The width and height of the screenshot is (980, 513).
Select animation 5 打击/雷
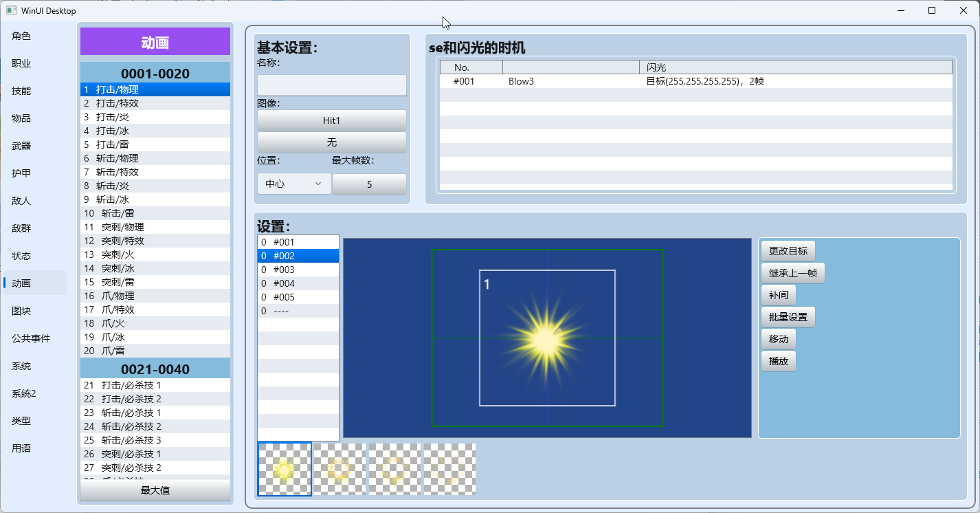[x=155, y=144]
